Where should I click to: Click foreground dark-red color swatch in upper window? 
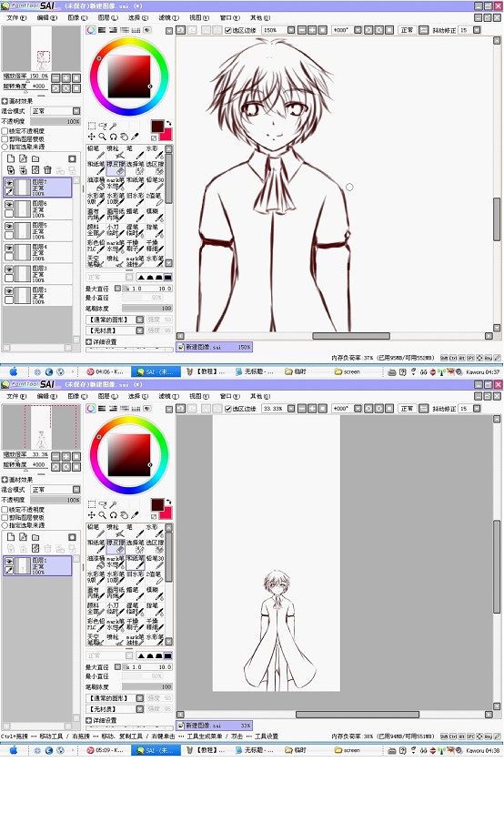click(x=157, y=127)
